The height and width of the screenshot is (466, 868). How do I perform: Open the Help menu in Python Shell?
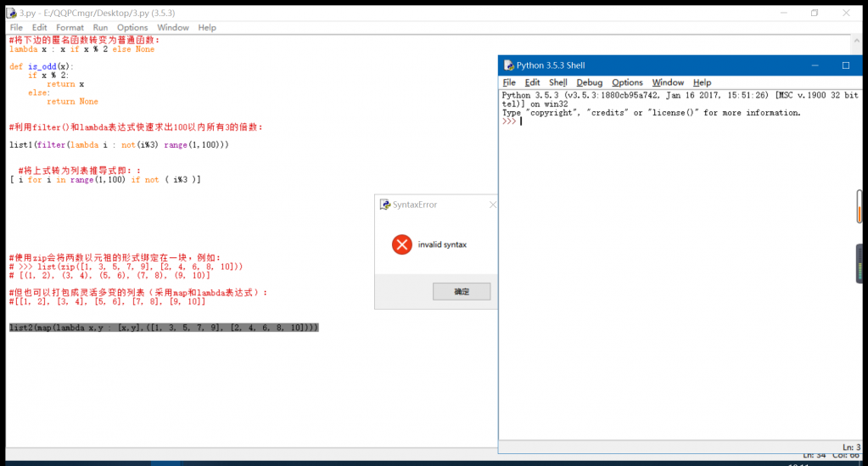[x=702, y=82]
